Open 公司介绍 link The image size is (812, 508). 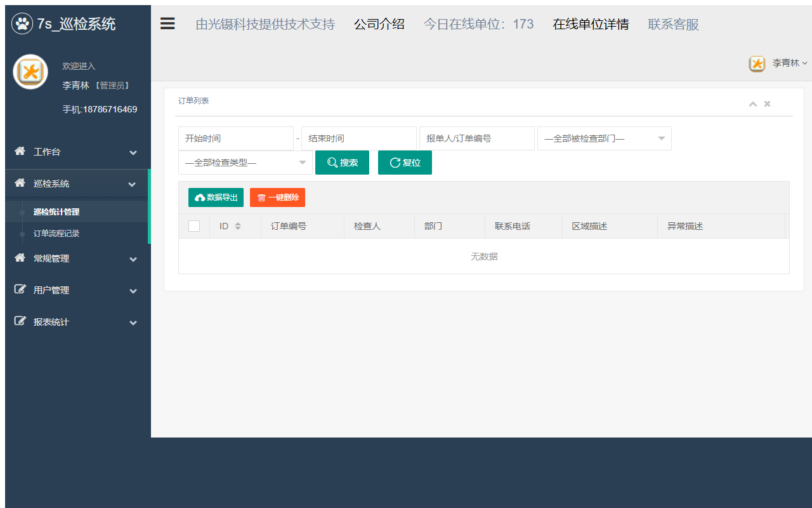[x=379, y=25]
